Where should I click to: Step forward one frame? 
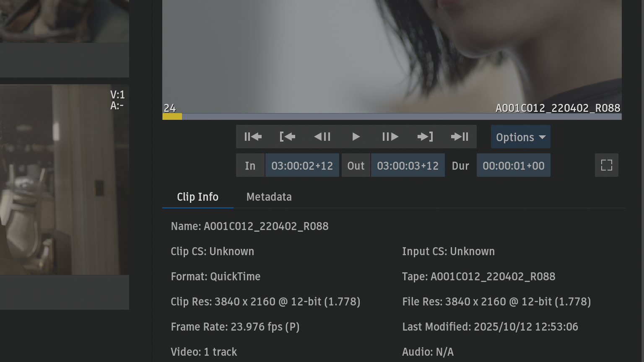(390, 137)
